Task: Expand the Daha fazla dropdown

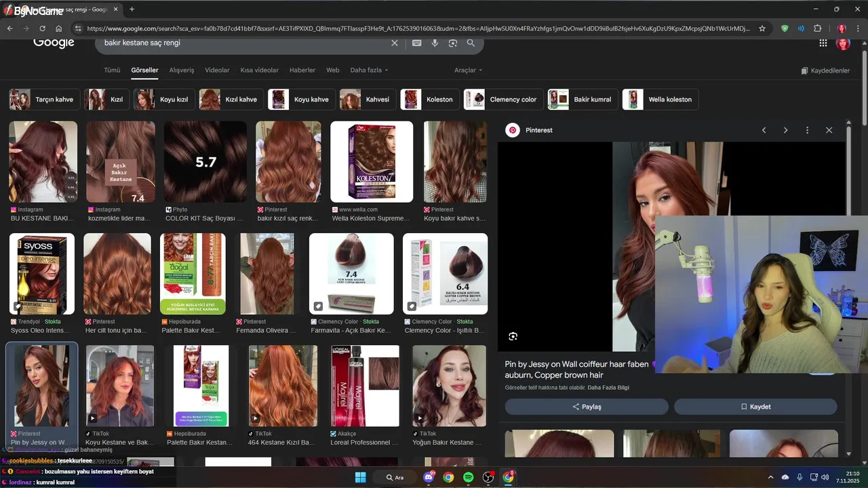Action: (370, 70)
